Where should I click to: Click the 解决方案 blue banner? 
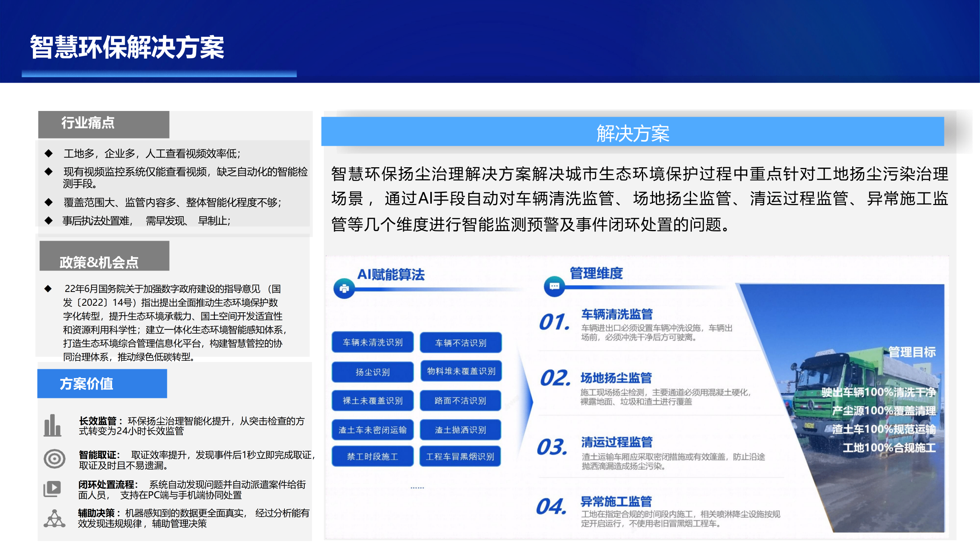point(632,133)
